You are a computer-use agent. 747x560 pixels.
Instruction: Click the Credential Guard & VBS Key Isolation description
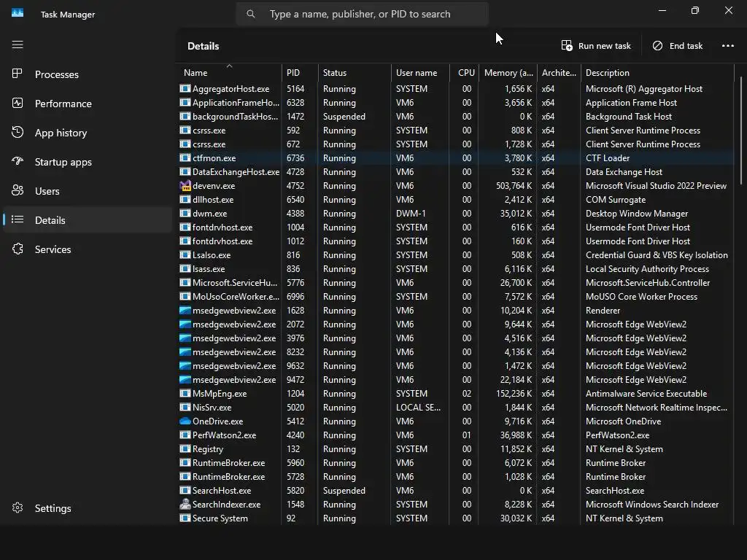pyautogui.click(x=657, y=254)
